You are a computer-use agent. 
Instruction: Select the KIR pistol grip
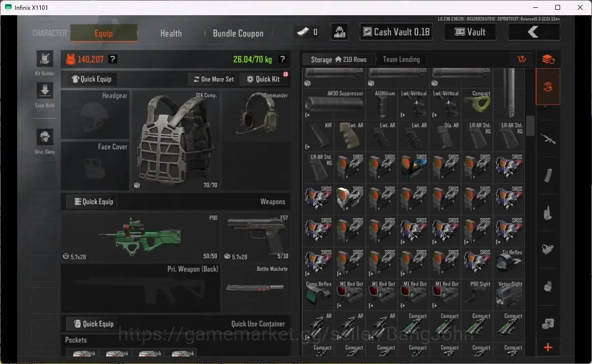pos(318,136)
